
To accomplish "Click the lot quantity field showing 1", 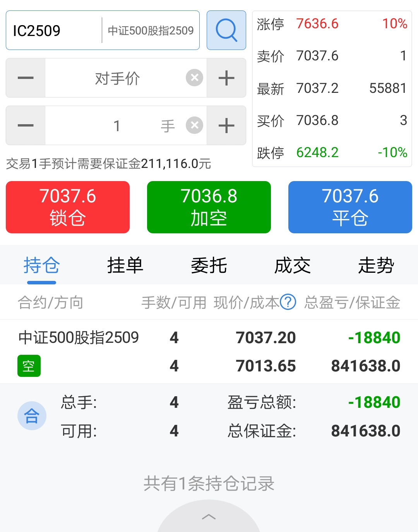I will [117, 125].
